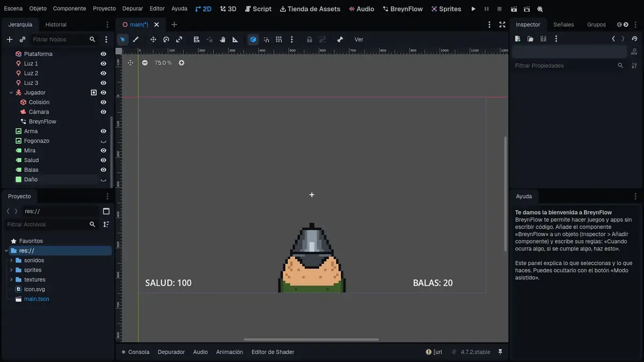This screenshot has width=644, height=362.
Task: Click the Pause execution button
Action: (x=487, y=9)
